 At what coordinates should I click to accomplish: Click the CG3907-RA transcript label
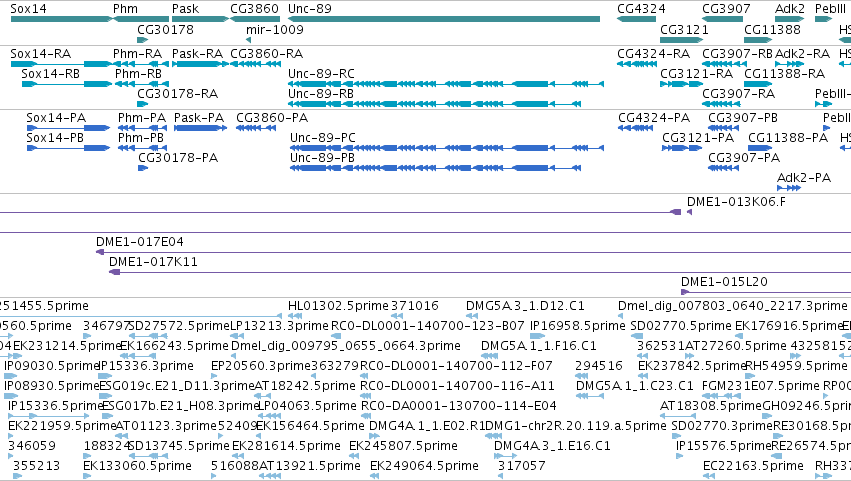coord(739,93)
